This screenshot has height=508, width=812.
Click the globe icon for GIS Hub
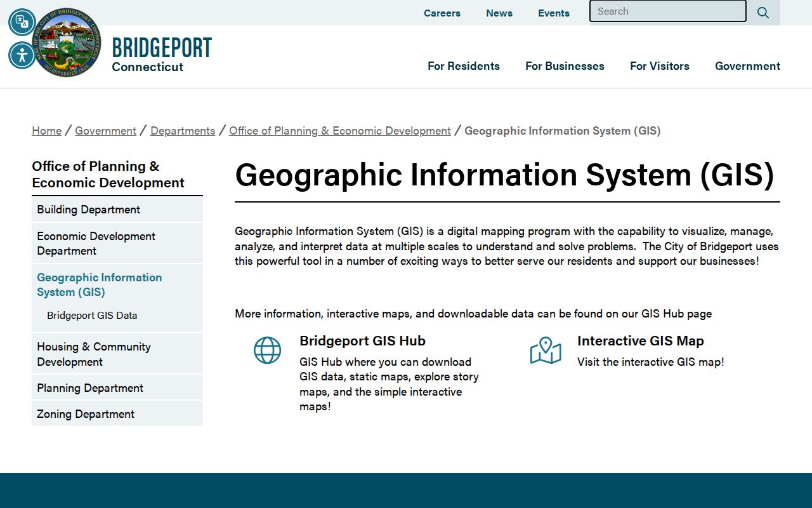[x=267, y=351]
